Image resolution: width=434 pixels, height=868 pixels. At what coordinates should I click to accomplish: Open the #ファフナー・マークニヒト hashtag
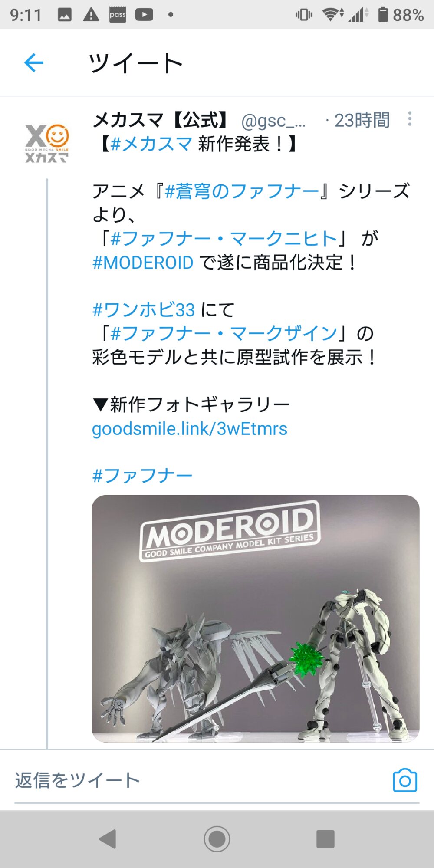pyautogui.click(x=224, y=239)
